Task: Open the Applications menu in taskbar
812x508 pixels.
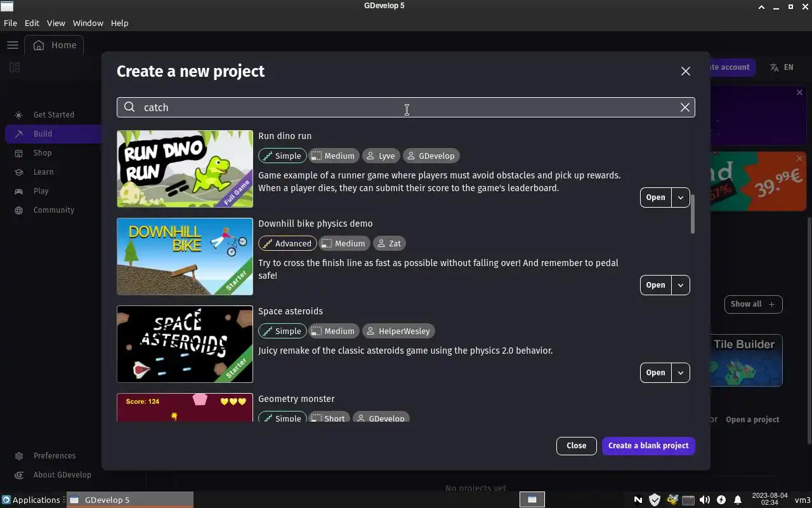Action: (x=31, y=500)
